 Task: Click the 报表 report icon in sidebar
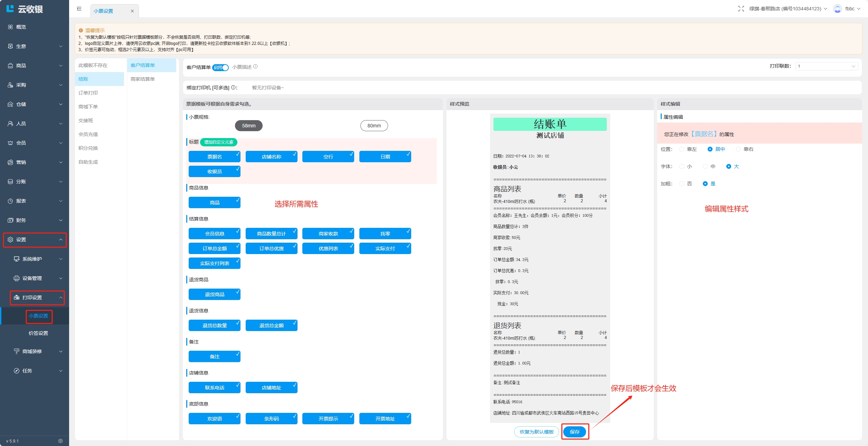point(10,201)
